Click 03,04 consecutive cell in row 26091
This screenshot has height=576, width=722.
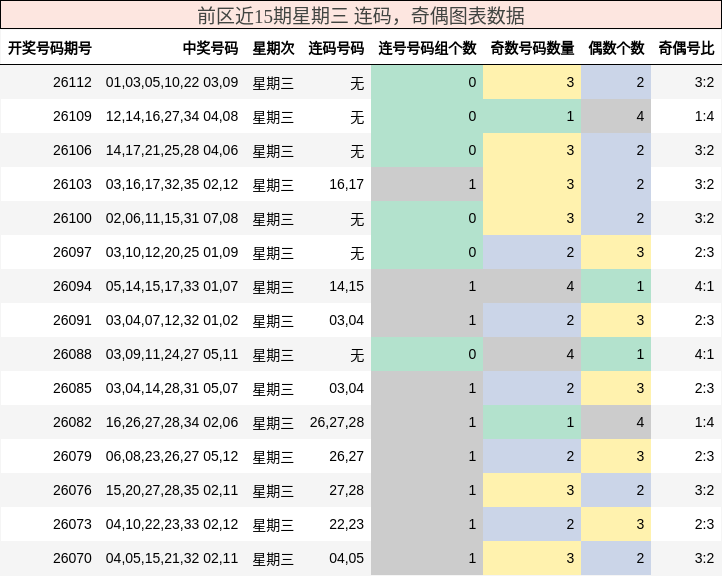[x=347, y=320]
